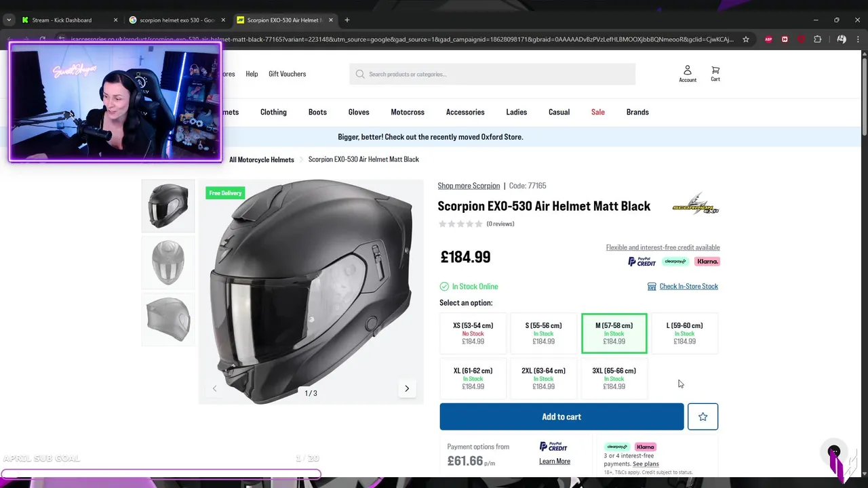This screenshot has height=488, width=868.
Task: Open the Shop more Scorpion link
Action: pyautogui.click(x=469, y=186)
